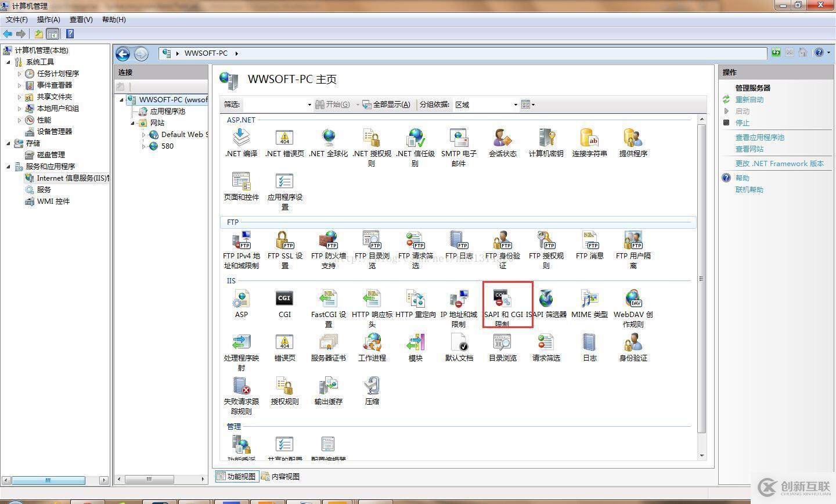Open the 筛选 dropdown box
The height and width of the screenshot is (504, 836).
coord(278,105)
